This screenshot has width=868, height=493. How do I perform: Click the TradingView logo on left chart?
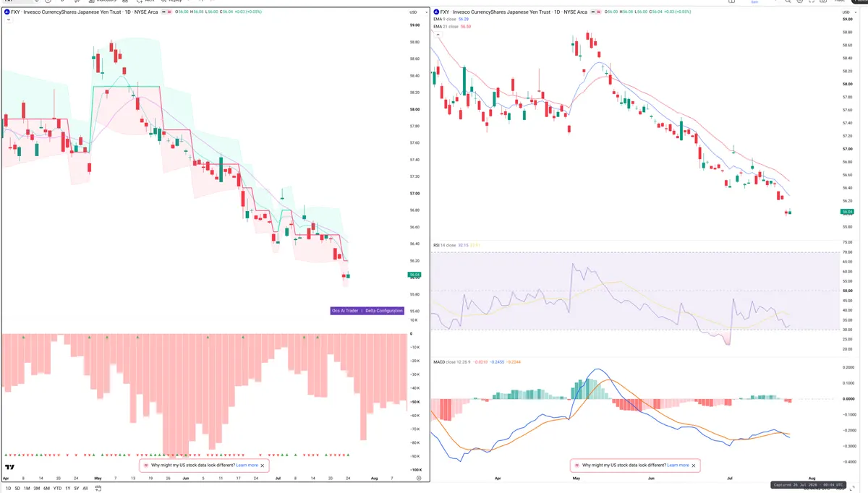click(x=9, y=466)
